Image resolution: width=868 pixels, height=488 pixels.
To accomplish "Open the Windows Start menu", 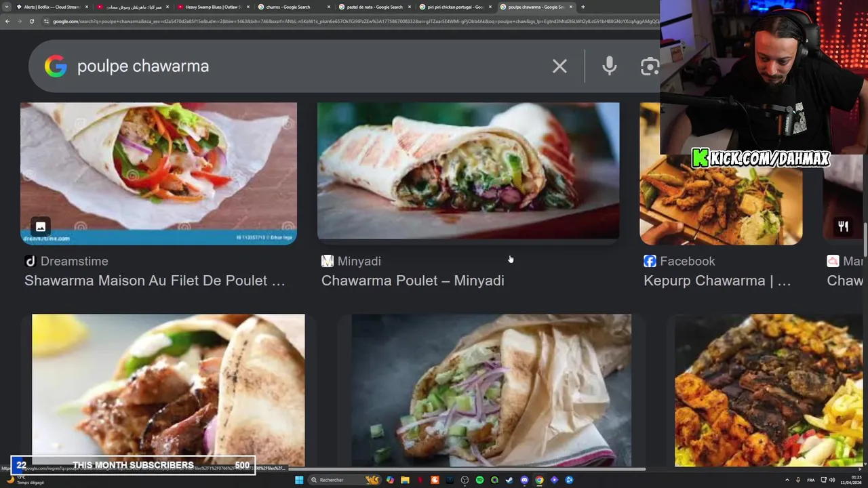I will pyautogui.click(x=299, y=480).
